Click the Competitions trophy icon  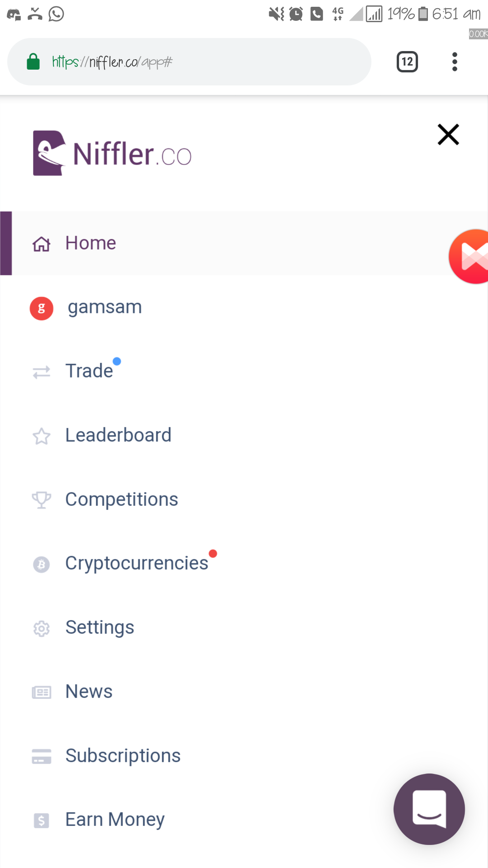tap(42, 500)
